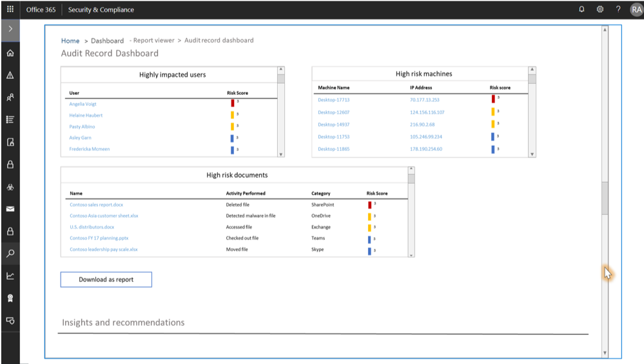Click the down arrow of High risk documents scrollbar
644x364 pixels.
(x=411, y=255)
